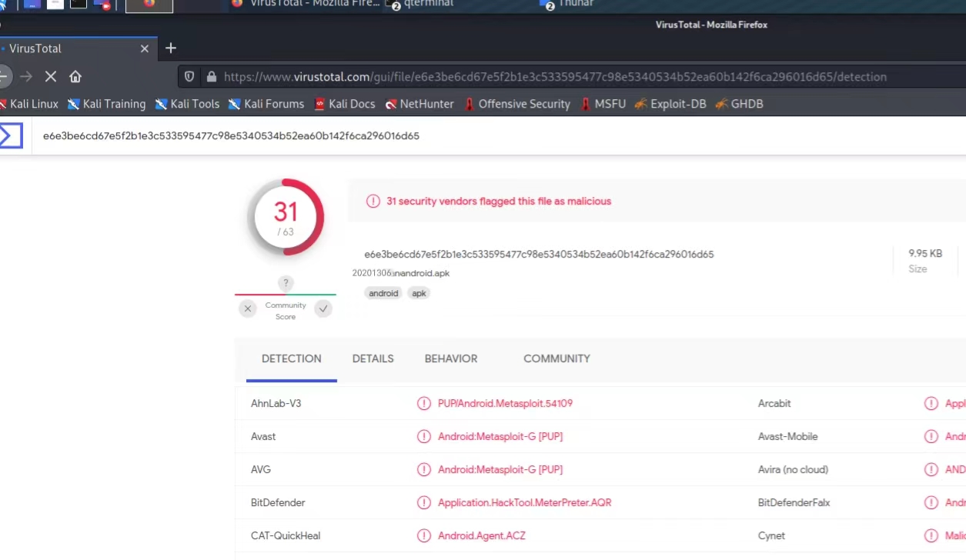
Task: Open GHDB bookmark
Action: 739,104
